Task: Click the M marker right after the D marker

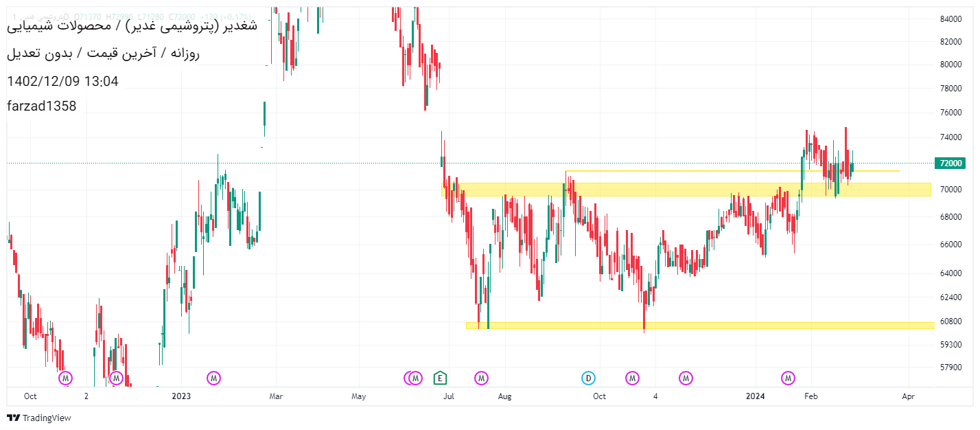Action: (x=632, y=378)
